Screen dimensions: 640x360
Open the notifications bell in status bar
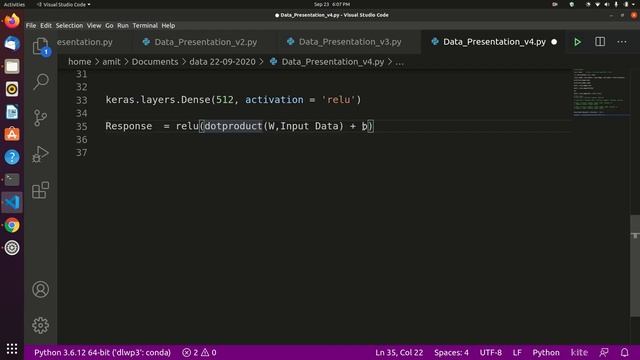tap(624, 352)
